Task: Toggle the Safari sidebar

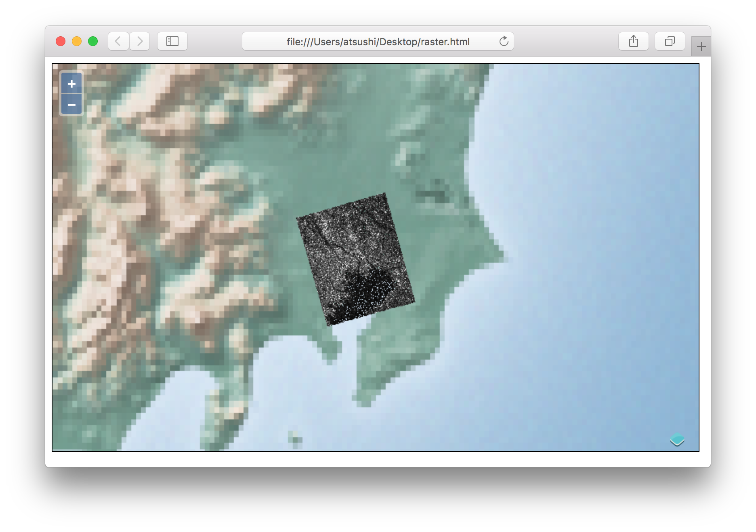Action: click(x=172, y=41)
